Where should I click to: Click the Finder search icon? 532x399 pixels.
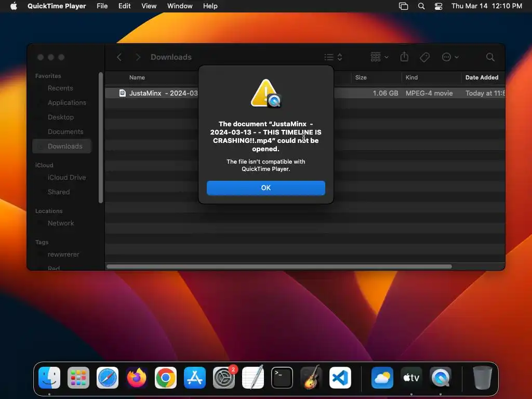(490, 57)
